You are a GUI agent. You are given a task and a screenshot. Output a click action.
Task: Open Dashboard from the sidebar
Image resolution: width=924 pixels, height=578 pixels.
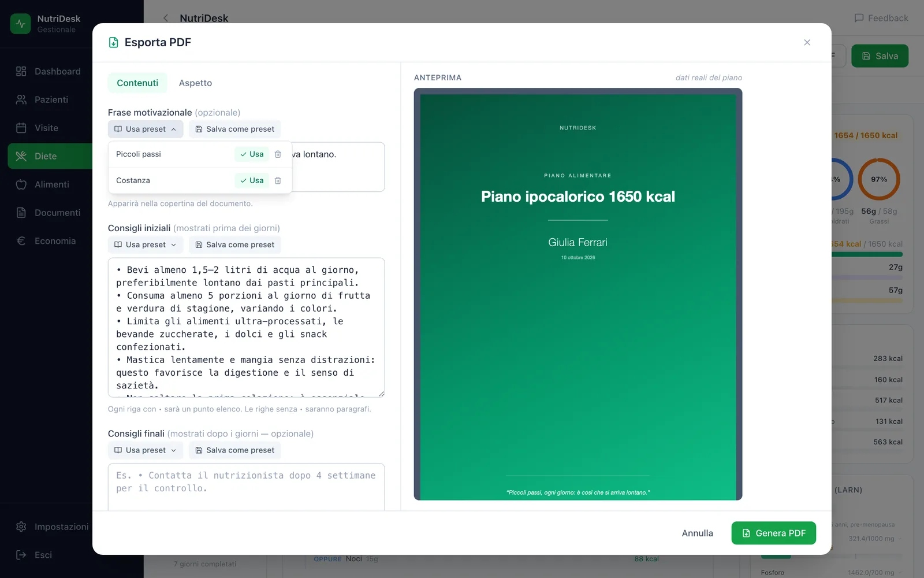[x=49, y=71]
